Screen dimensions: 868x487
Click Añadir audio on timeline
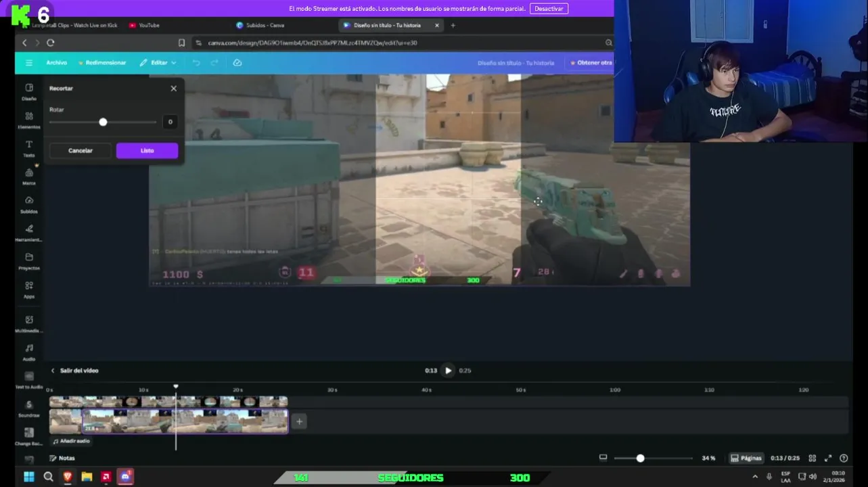(x=71, y=441)
